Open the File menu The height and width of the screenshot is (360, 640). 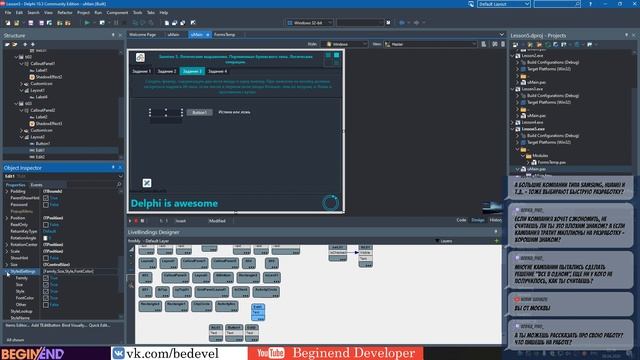click(x=8, y=13)
